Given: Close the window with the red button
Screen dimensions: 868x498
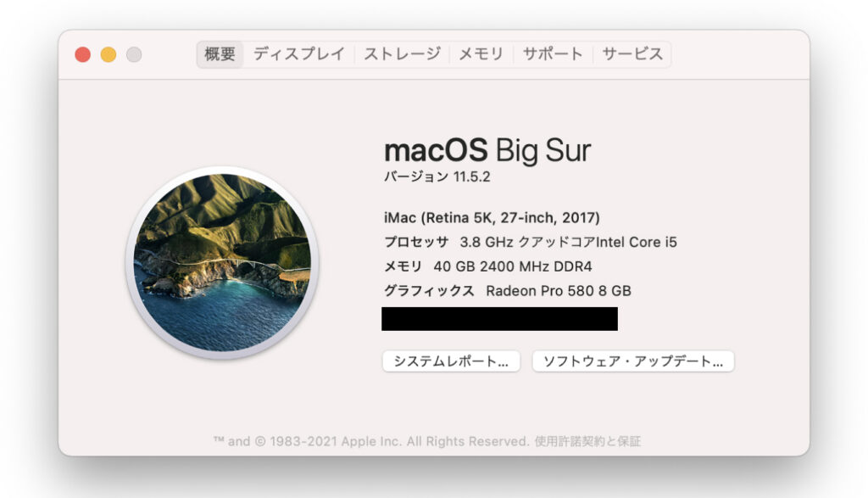Looking at the screenshot, I should (83, 55).
